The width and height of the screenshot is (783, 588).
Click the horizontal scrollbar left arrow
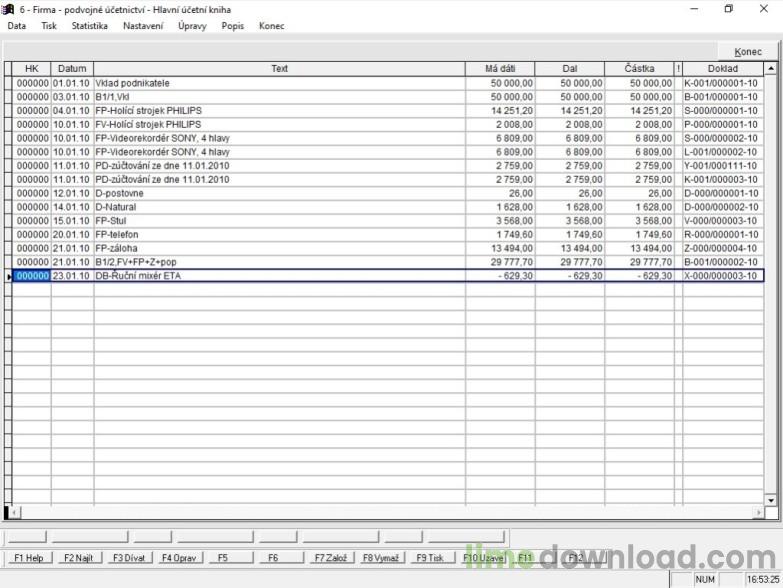pyautogui.click(x=15, y=512)
